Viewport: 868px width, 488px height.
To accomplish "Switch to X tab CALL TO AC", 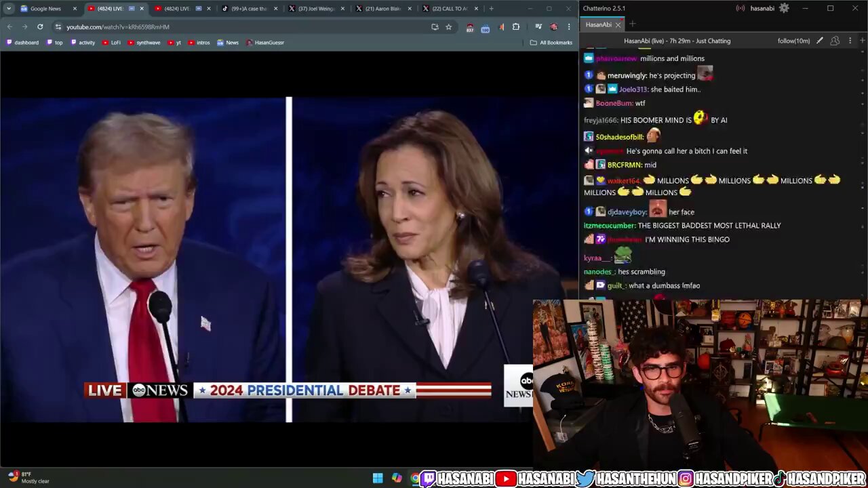I will [x=450, y=8].
